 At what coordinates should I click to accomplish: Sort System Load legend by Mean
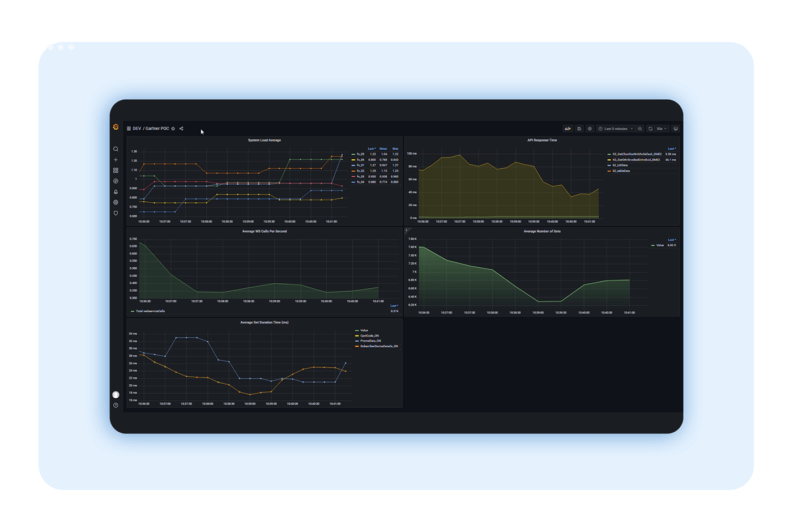click(383, 148)
